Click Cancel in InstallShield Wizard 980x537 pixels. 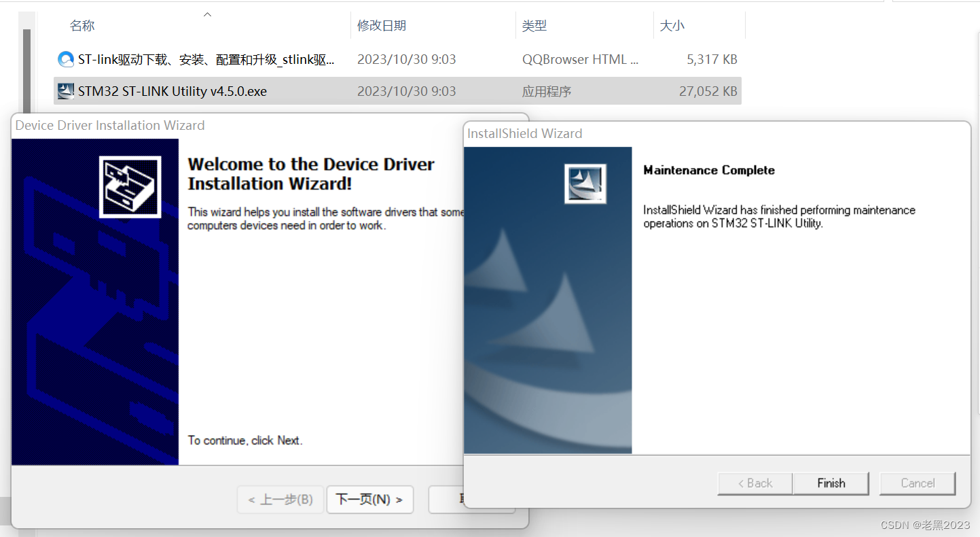click(x=918, y=483)
